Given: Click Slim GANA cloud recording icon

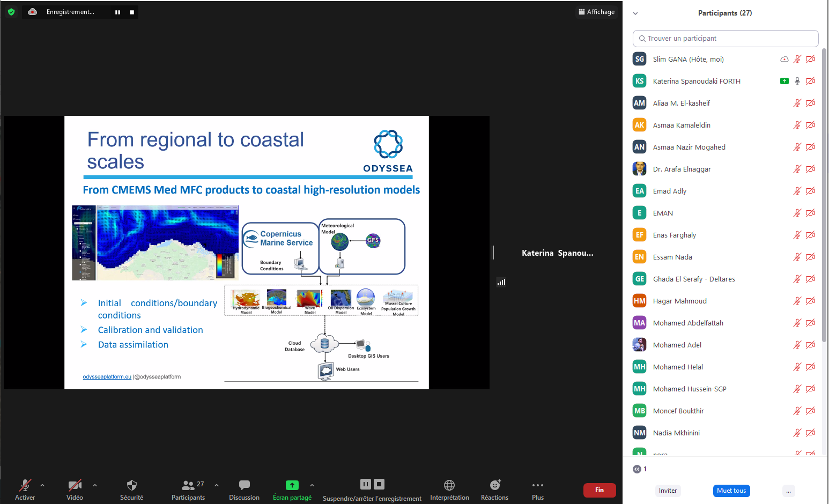Looking at the screenshot, I should [784, 59].
